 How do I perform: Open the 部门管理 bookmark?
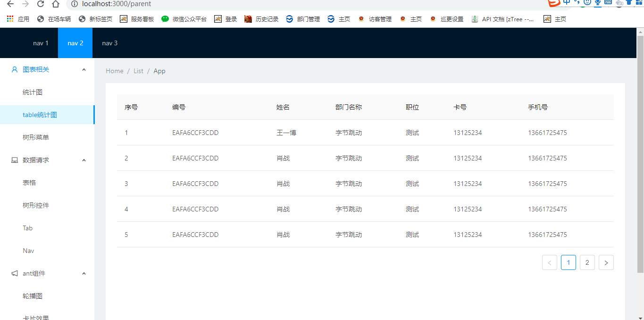click(303, 19)
